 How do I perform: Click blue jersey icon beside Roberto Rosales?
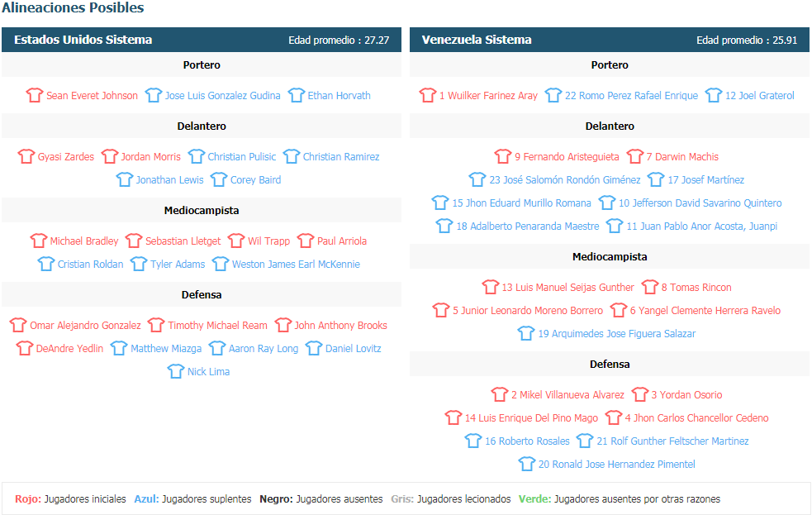point(473,441)
